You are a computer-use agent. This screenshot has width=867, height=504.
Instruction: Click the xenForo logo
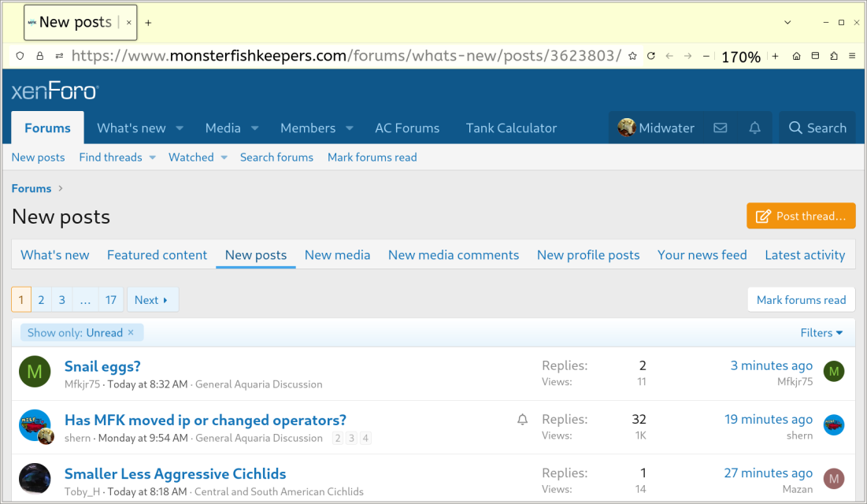tap(54, 91)
